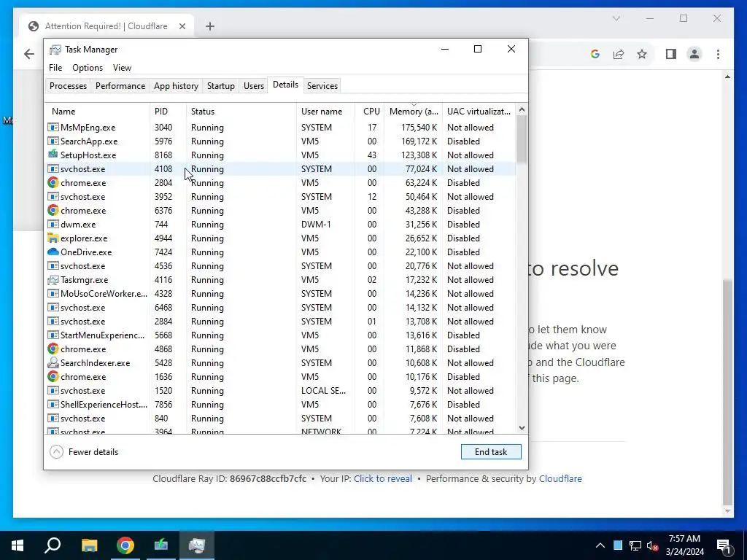The height and width of the screenshot is (560, 747).
Task: Click the dwm.exe process icon
Action: point(53,225)
